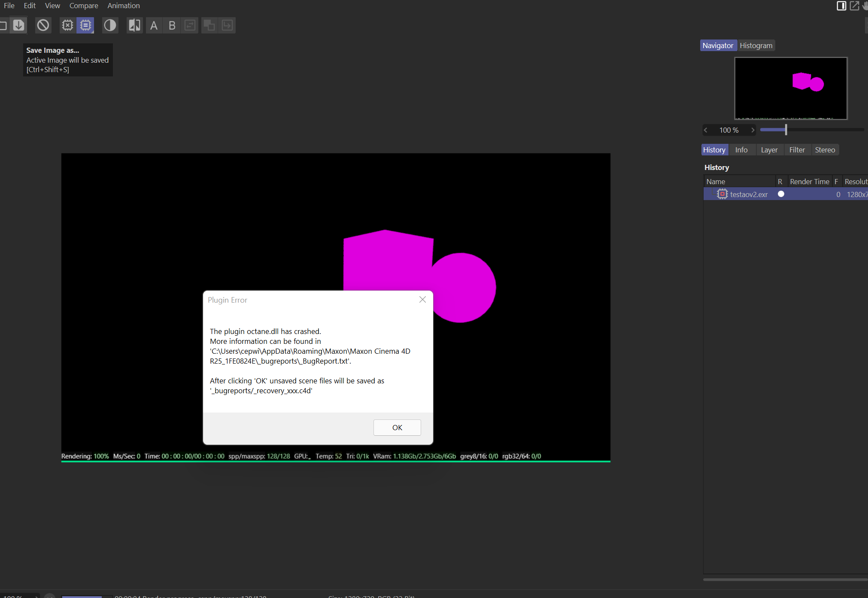Click the Save Image as toolbar icon
This screenshot has width=868, height=598.
point(18,25)
